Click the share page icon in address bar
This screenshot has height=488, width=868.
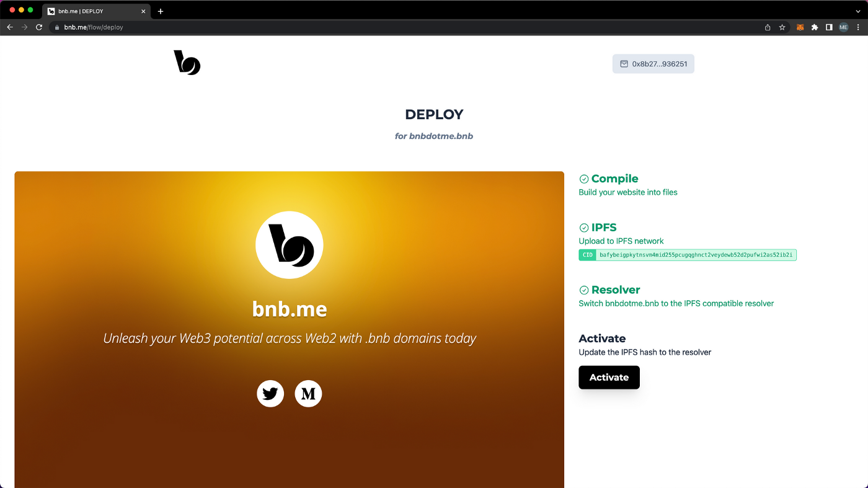(768, 27)
